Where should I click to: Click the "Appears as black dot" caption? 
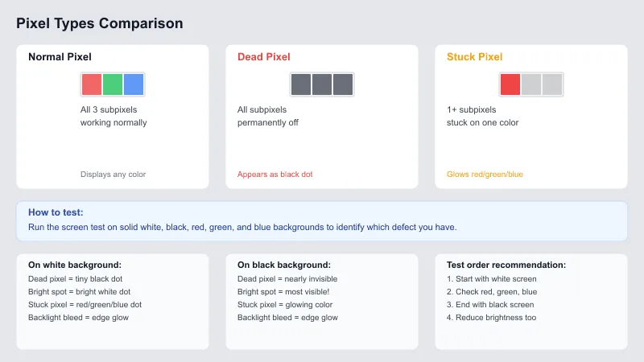pyautogui.click(x=274, y=174)
